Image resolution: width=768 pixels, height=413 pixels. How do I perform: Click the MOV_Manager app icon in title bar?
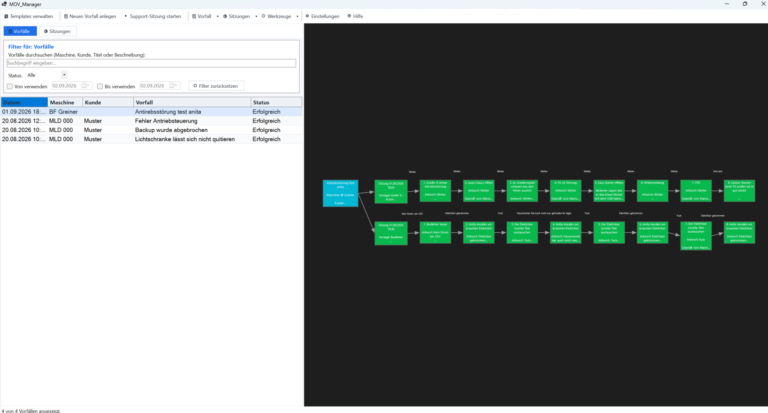pyautogui.click(x=4, y=4)
